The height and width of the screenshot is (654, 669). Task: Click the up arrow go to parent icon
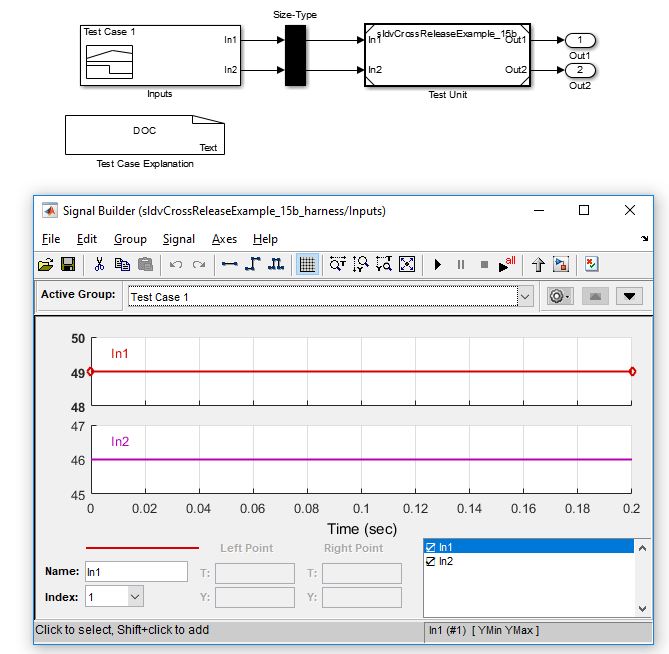click(538, 265)
